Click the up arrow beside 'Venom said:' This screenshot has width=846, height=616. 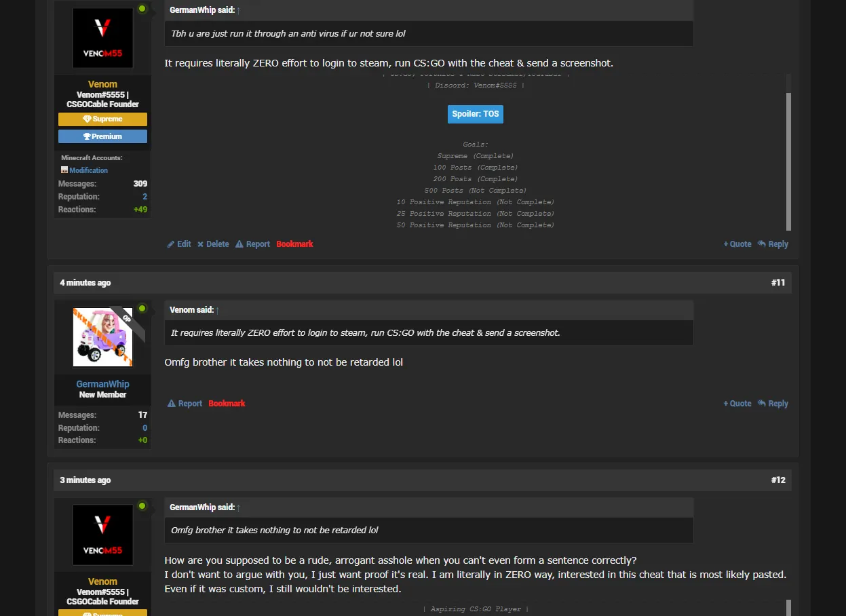click(x=217, y=310)
